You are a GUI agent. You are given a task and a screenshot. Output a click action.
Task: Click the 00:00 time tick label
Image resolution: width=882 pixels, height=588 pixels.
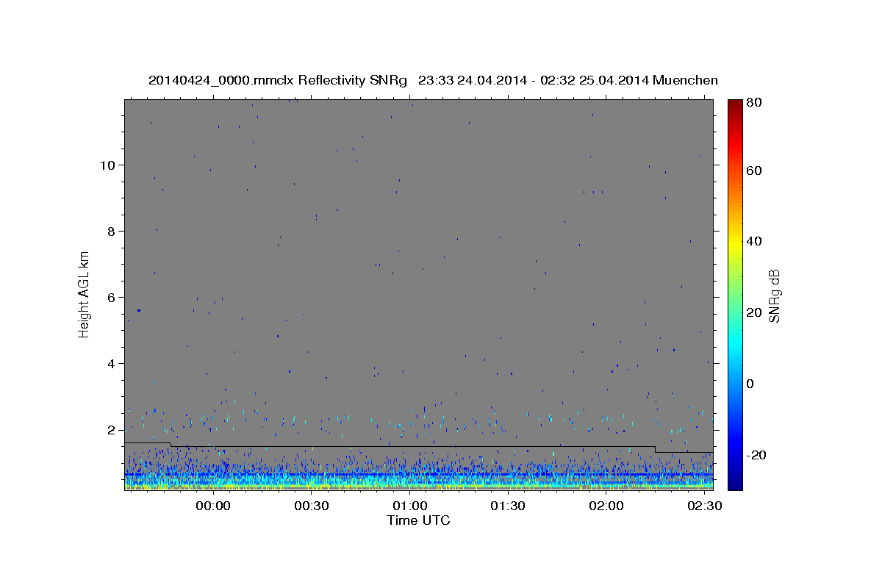click(x=214, y=506)
